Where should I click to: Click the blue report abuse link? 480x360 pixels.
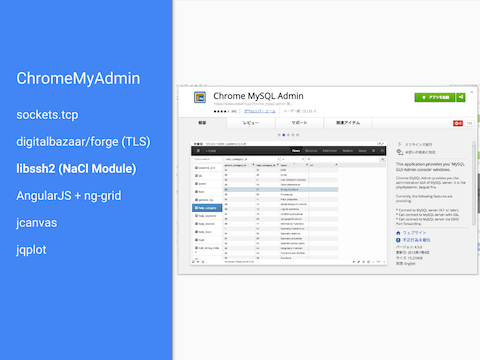[x=416, y=240]
